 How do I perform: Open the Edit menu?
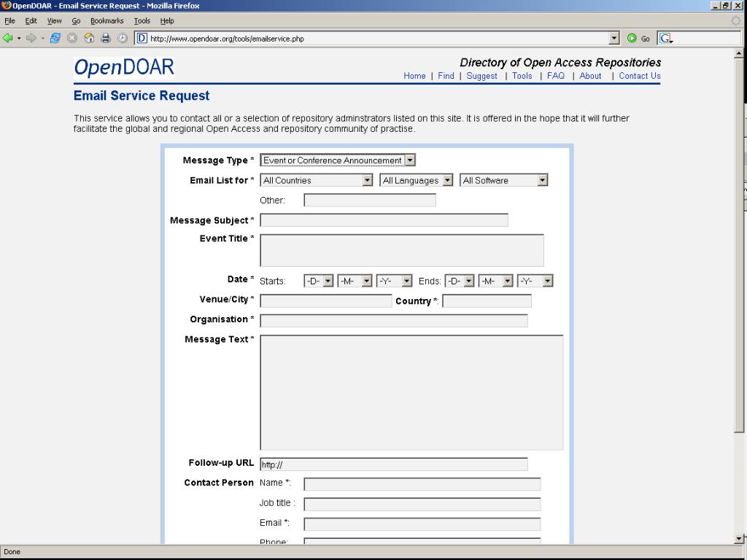(x=31, y=21)
